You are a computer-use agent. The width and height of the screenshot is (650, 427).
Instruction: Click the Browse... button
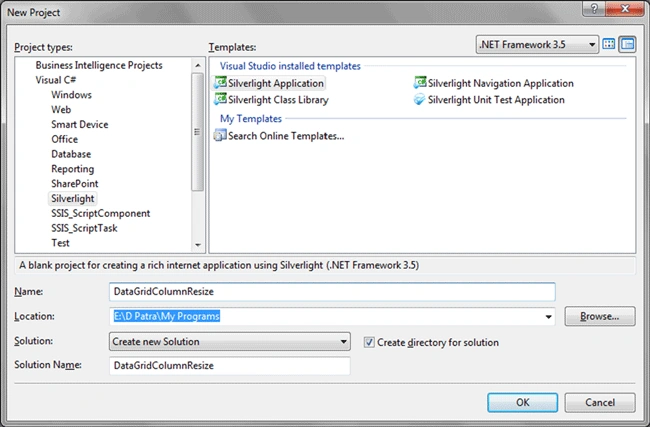pyautogui.click(x=600, y=316)
